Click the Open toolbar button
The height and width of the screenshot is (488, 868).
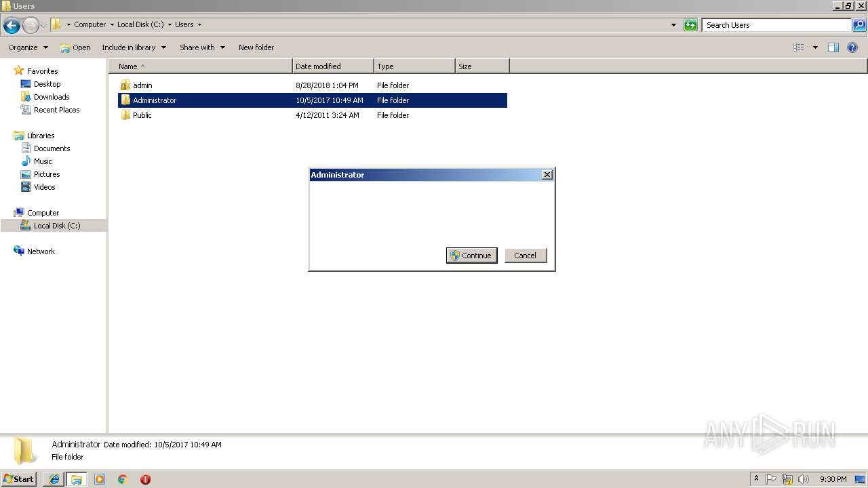click(x=75, y=47)
